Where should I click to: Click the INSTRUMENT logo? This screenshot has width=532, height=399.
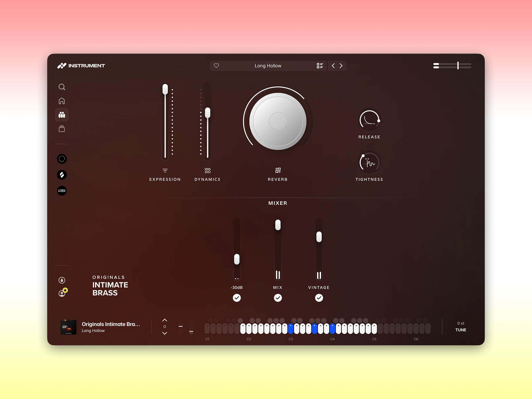coord(81,66)
